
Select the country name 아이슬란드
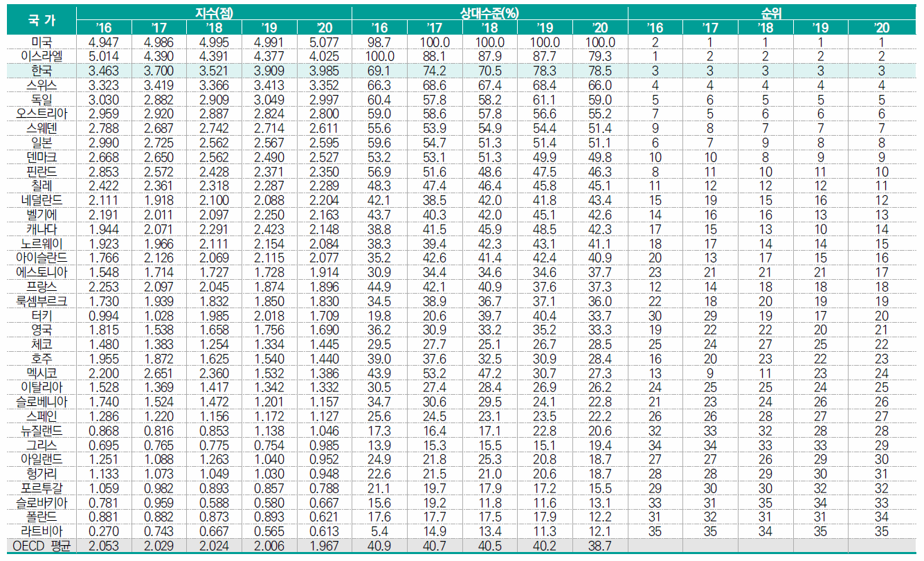pos(42,258)
